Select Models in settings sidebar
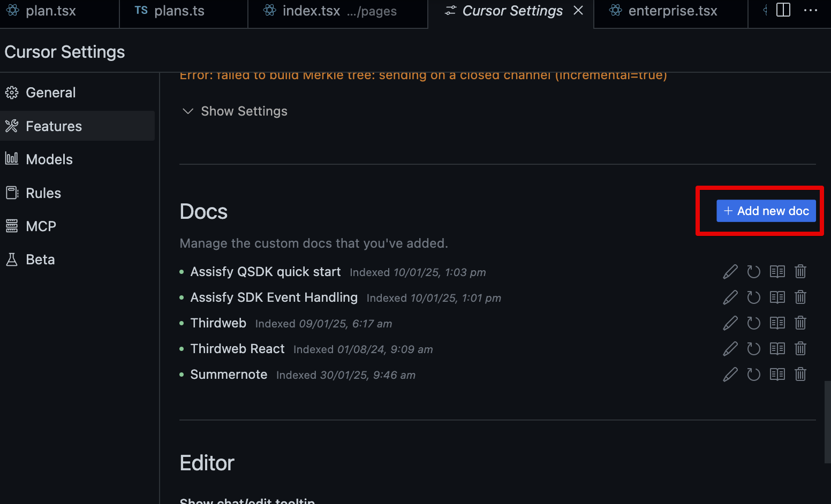Viewport: 831px width, 504px height. pos(49,159)
